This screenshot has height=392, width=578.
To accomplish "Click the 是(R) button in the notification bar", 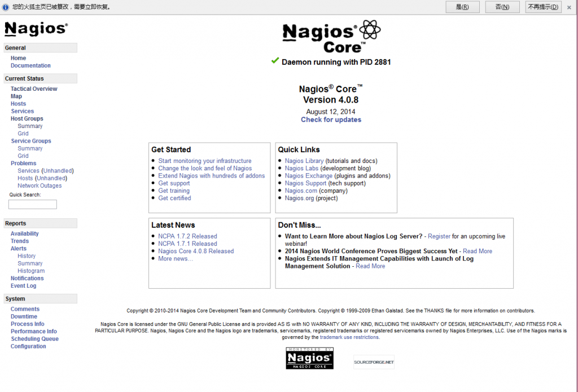I will pyautogui.click(x=463, y=7).
